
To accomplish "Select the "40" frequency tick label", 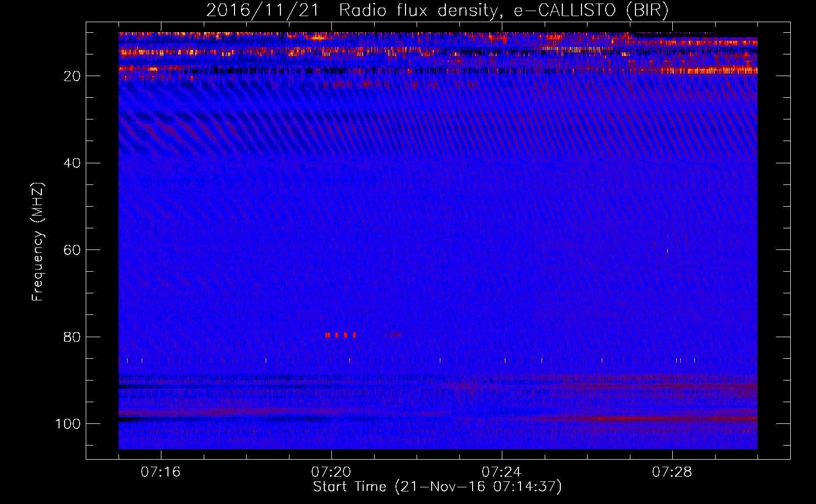I will [73, 163].
